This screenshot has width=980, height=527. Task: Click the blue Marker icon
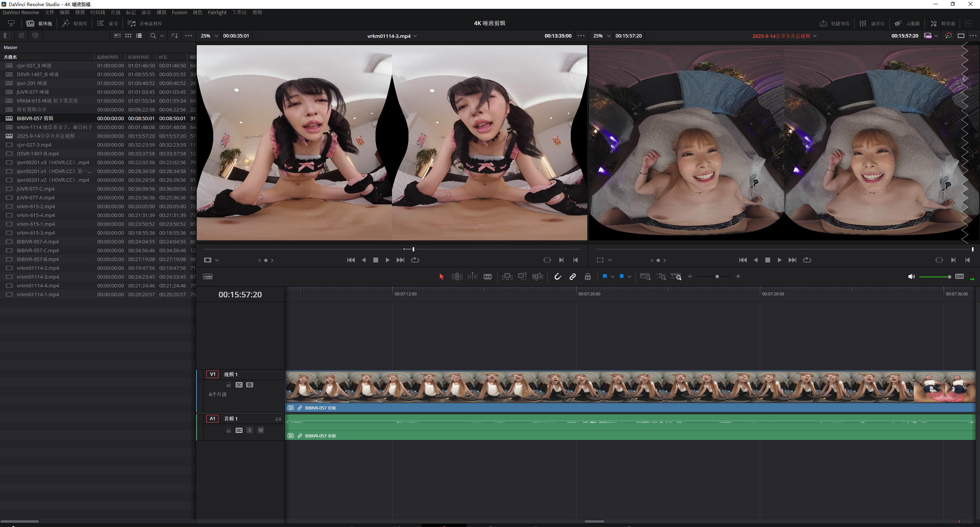622,276
